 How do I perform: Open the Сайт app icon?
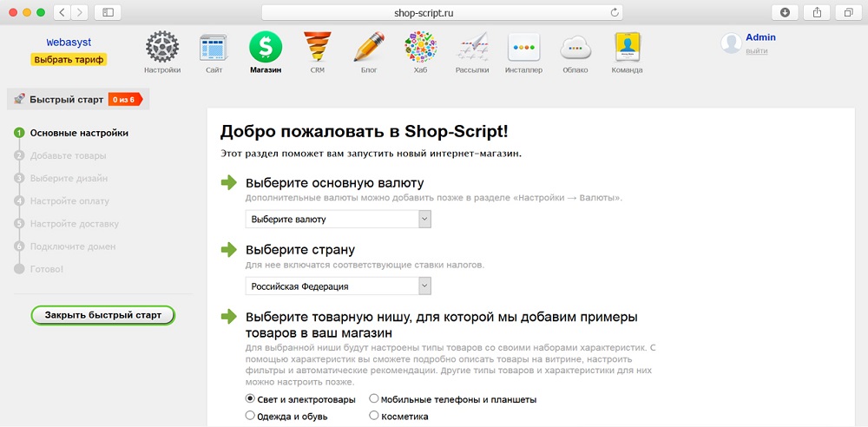pos(214,49)
